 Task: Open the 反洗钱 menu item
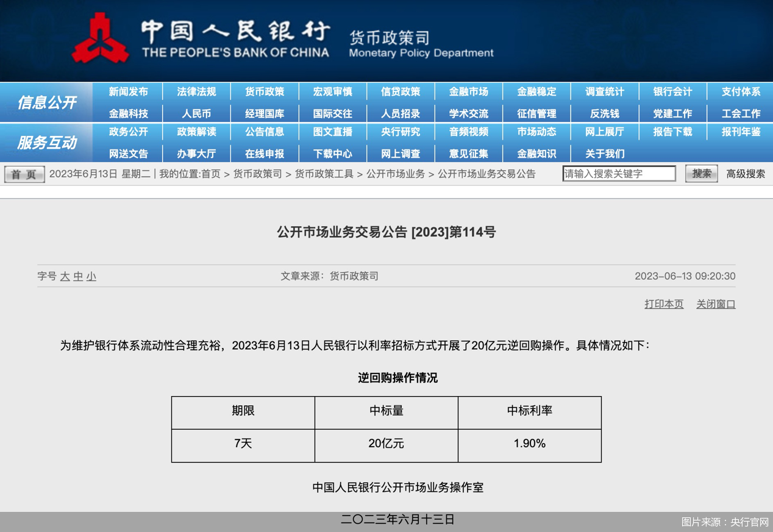click(605, 113)
